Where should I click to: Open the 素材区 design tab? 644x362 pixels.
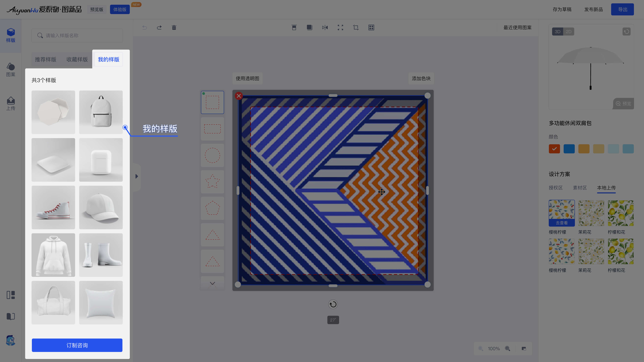(580, 188)
